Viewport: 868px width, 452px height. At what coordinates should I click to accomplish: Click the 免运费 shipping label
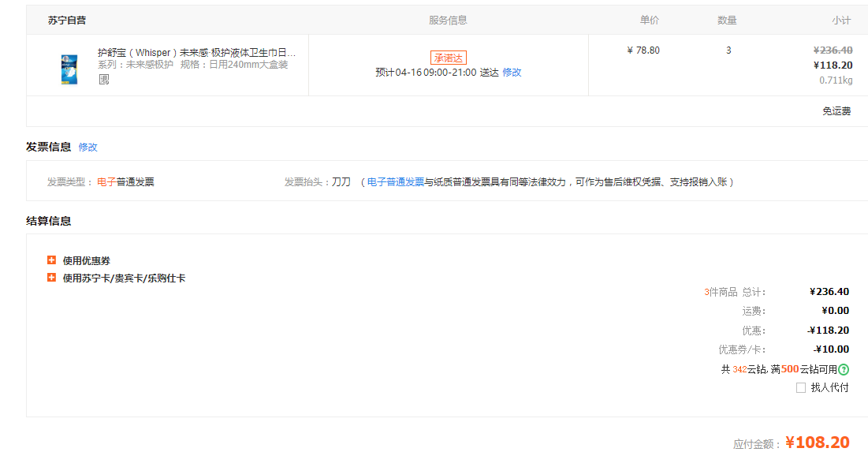point(836,111)
